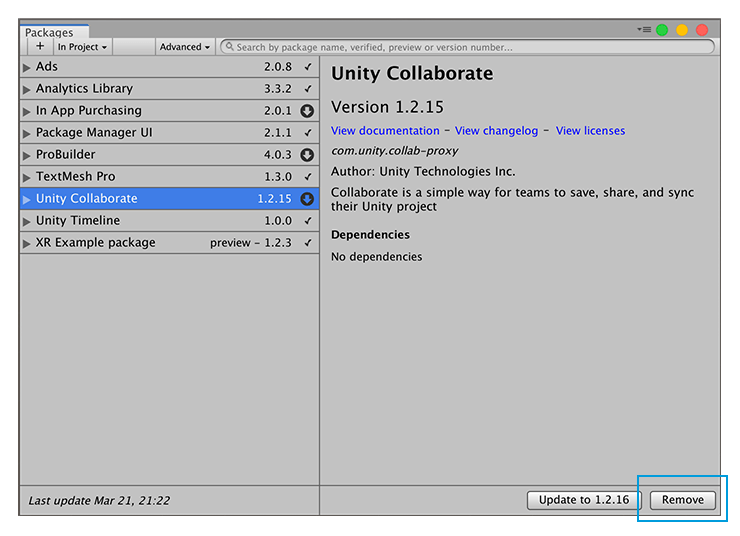The image size is (740, 536).
Task: Click the Unity Collaborate download arrow icon
Action: point(307,199)
